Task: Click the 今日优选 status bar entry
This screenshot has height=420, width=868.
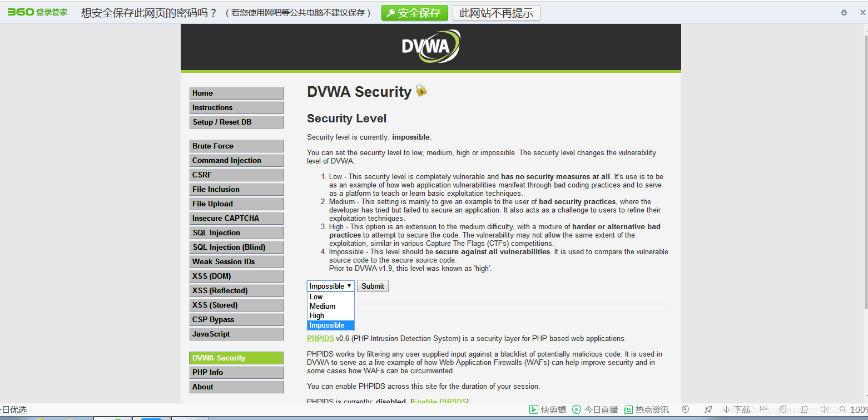Action: tap(13, 409)
